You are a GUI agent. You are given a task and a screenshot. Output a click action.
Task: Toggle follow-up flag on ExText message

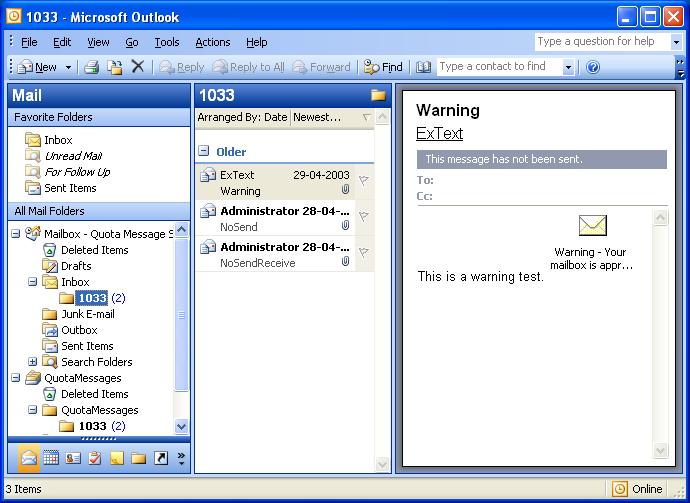[364, 181]
